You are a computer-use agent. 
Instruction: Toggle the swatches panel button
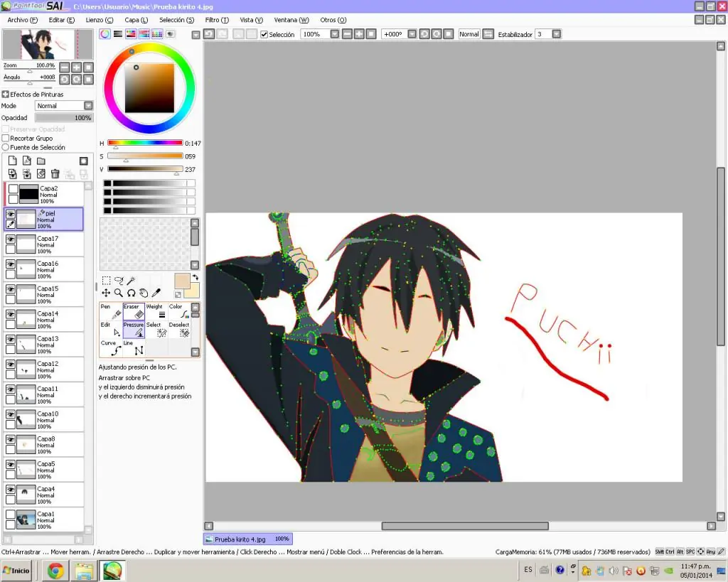pos(157,34)
